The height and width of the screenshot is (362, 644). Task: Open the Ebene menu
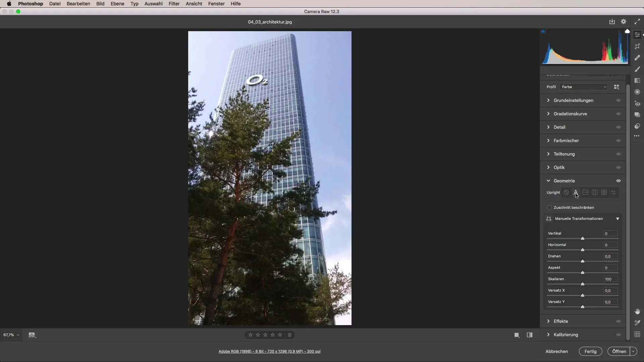click(x=117, y=4)
